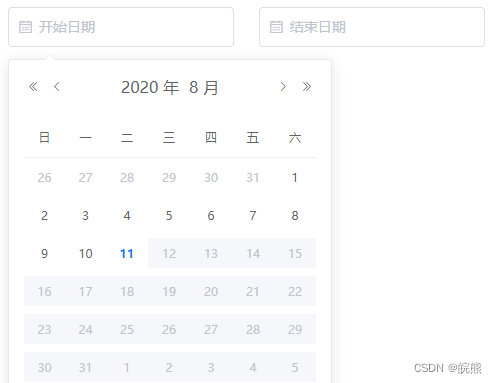Select date 9

tap(44, 254)
